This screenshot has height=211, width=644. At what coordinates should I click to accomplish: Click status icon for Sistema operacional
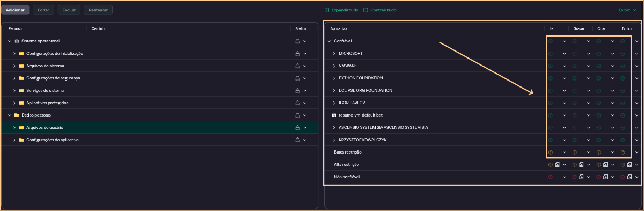point(297,41)
